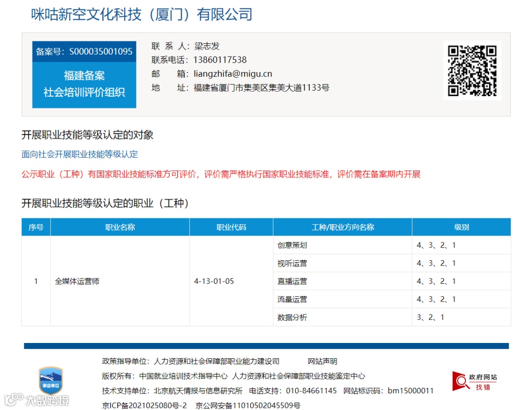Click the 级别 column header
The width and height of the screenshot is (532, 410).
pyautogui.click(x=462, y=227)
